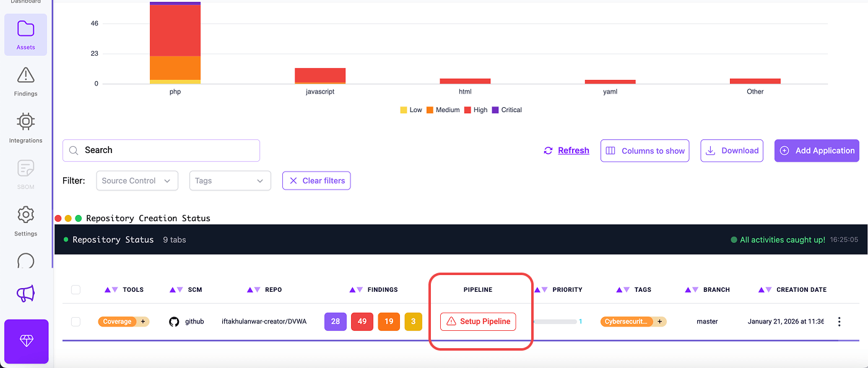Click the plus icon beside Coverage tag

[143, 322]
